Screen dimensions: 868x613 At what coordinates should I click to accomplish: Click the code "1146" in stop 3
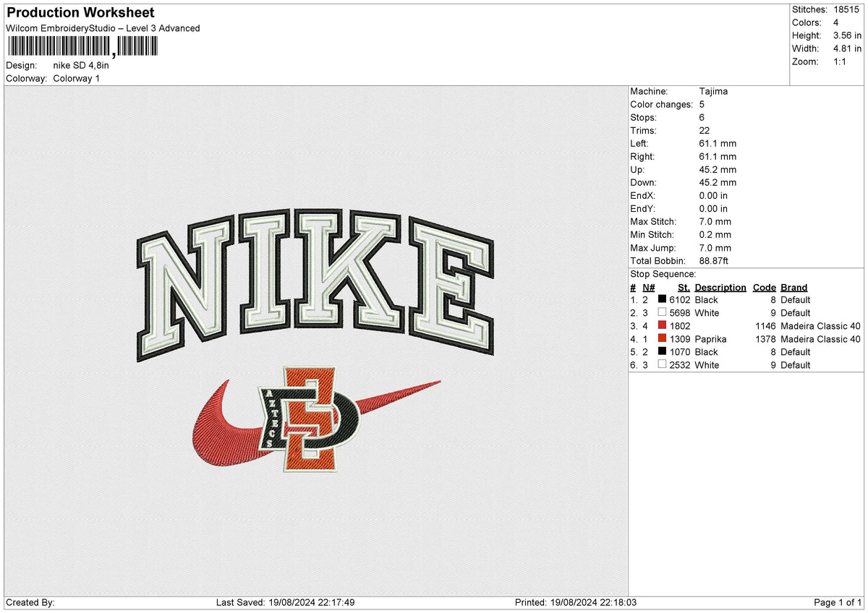(765, 326)
